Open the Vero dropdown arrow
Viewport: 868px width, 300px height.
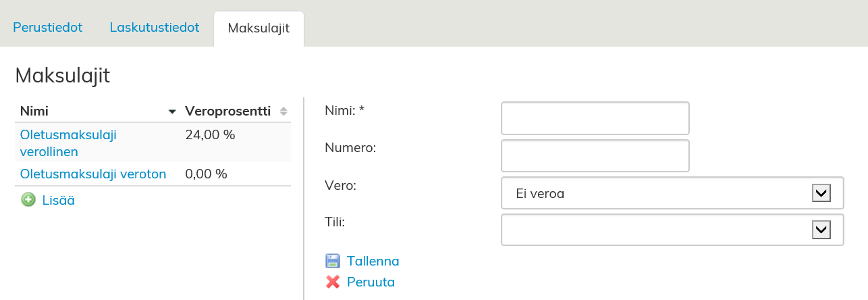[x=821, y=194]
